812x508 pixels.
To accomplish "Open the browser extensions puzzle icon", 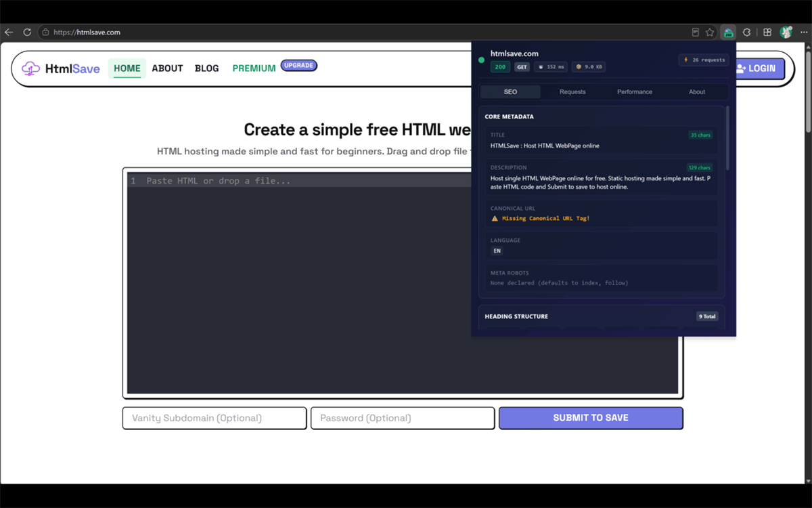I will point(746,32).
